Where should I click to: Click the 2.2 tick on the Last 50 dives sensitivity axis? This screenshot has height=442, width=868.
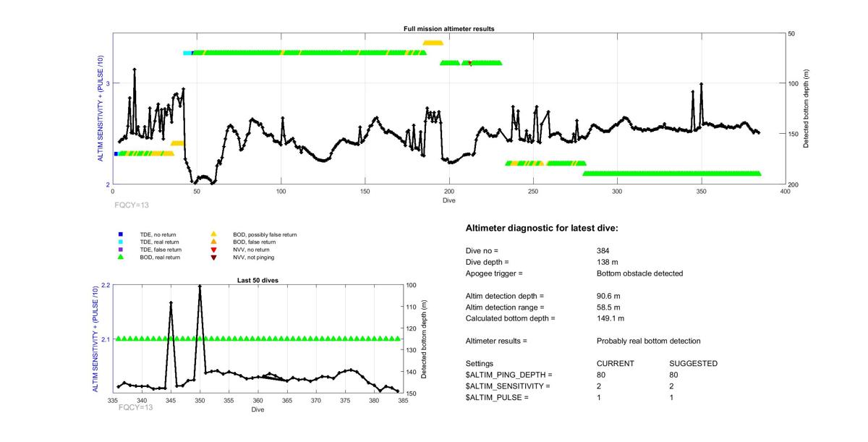106,286
